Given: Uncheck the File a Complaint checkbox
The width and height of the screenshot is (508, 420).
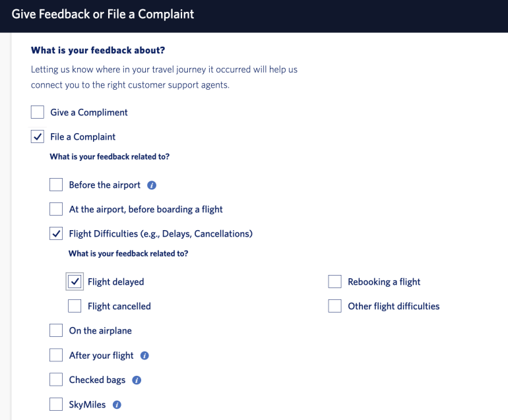Looking at the screenshot, I should [38, 136].
